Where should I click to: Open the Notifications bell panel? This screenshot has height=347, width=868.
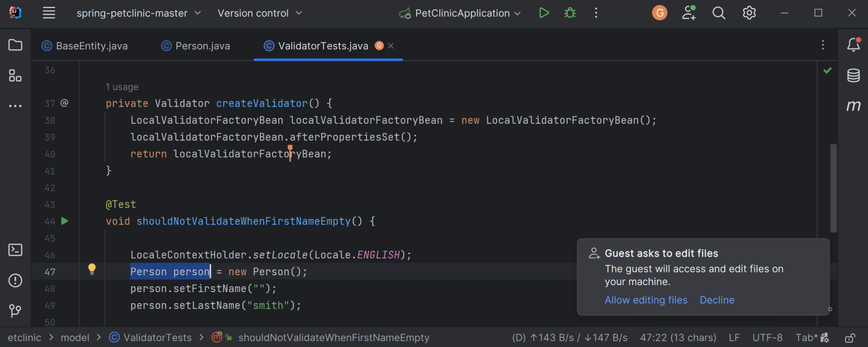click(x=853, y=45)
